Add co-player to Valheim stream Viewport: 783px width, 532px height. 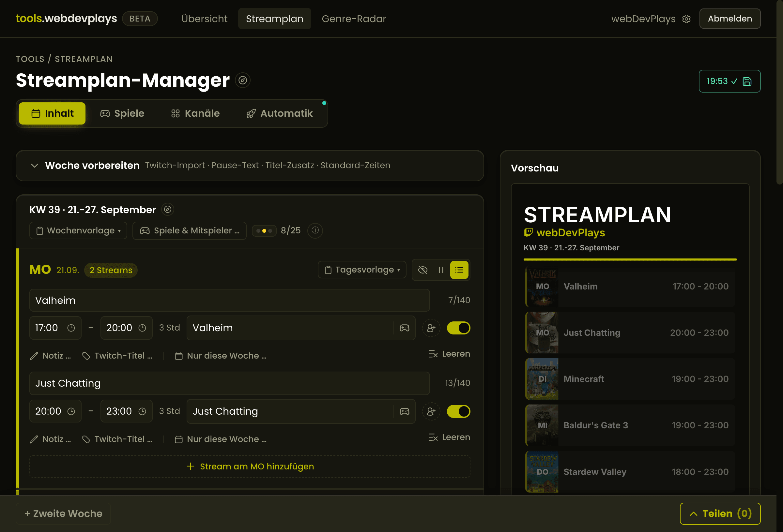pos(431,328)
